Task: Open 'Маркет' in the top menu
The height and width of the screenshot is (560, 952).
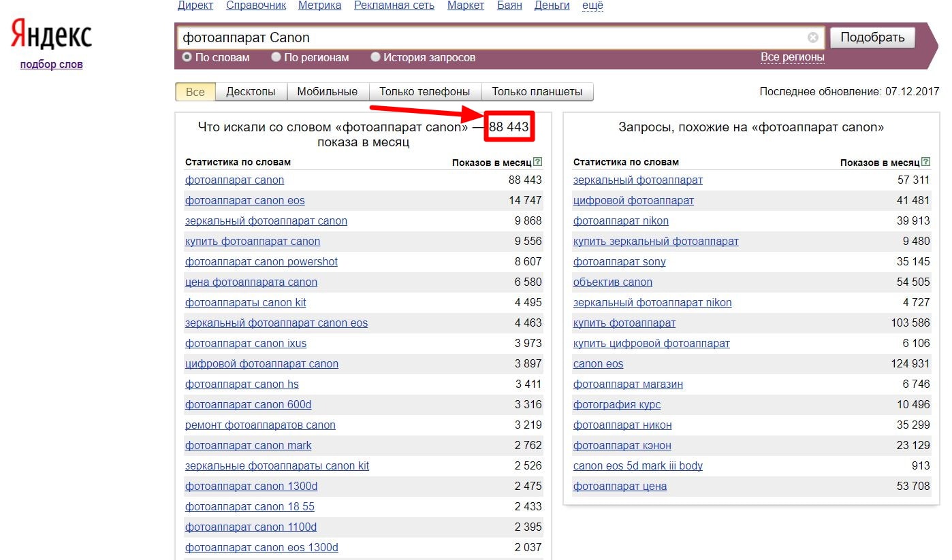Action: coord(466,5)
